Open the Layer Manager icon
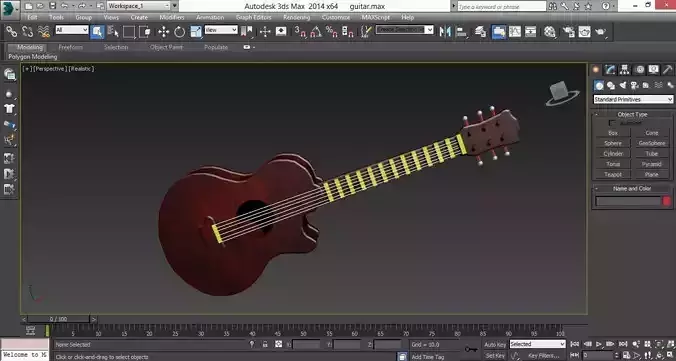The image size is (676, 361). (481, 31)
